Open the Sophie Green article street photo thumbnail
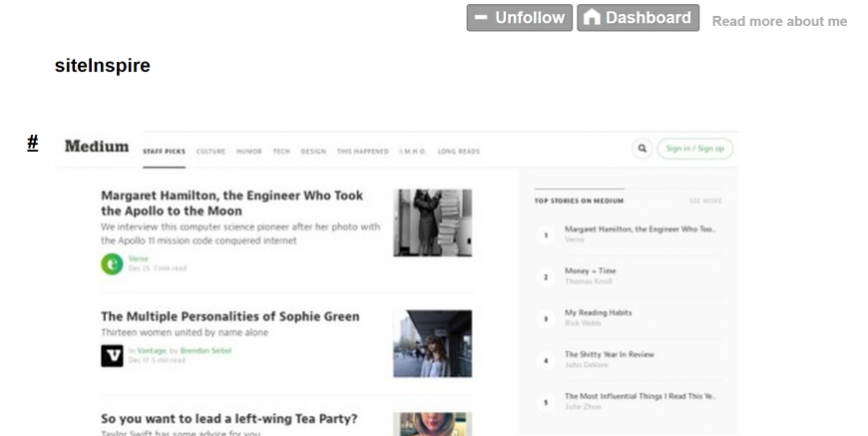Screen dimensions: 868x436 point(433,343)
